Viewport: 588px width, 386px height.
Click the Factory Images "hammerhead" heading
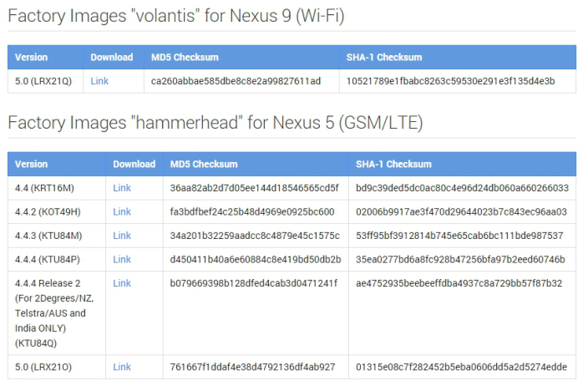click(215, 123)
